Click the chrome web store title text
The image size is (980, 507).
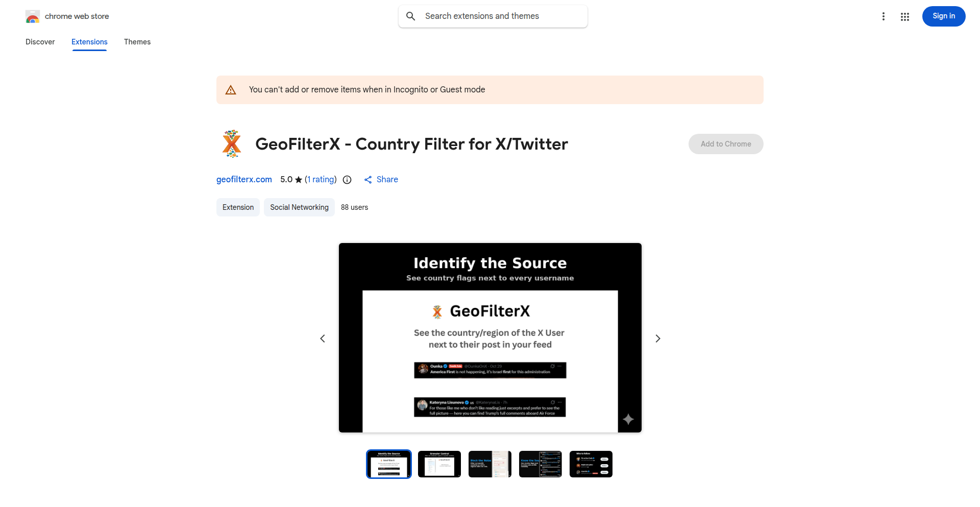tap(77, 16)
